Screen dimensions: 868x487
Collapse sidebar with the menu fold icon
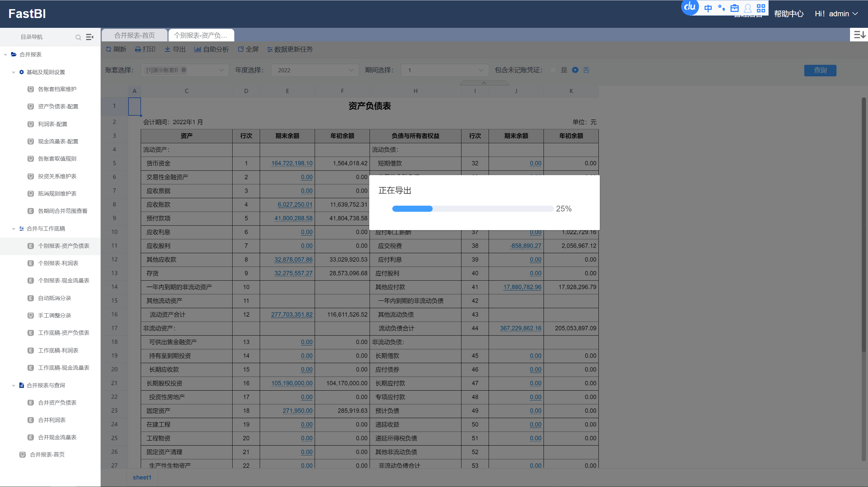click(90, 37)
